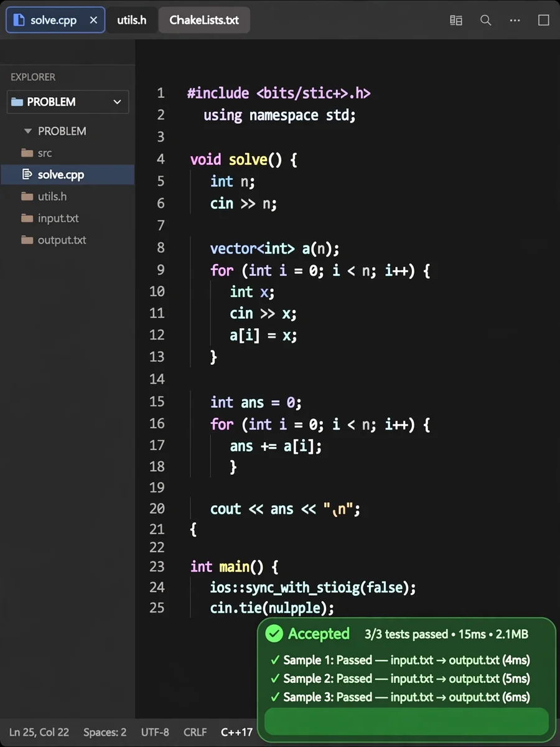Click the Accepted result heading
The width and height of the screenshot is (560, 747).
319,634
